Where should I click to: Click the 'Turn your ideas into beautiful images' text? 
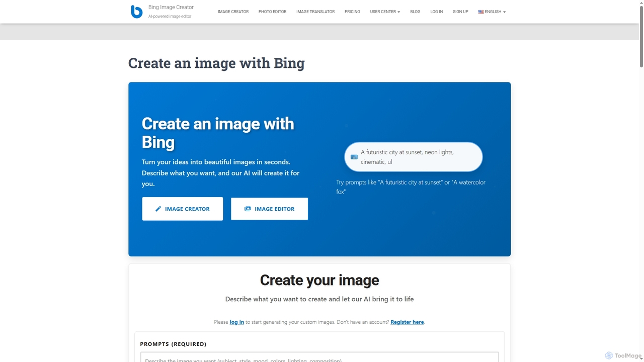click(x=221, y=173)
